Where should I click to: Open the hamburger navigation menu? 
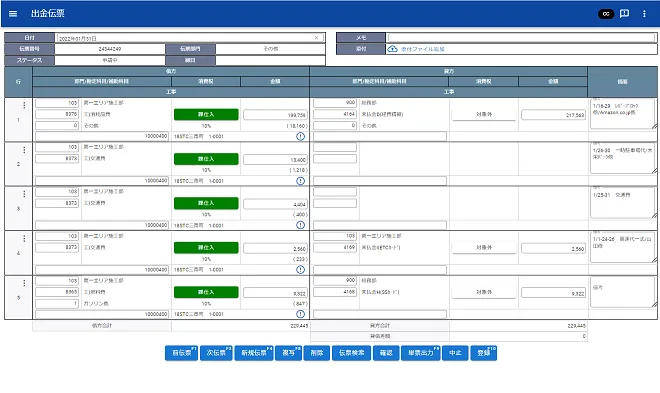(x=13, y=13)
